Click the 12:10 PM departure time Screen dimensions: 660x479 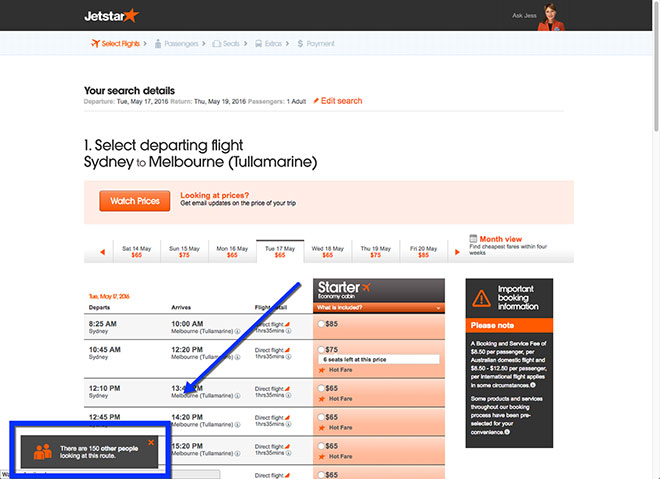click(104, 388)
